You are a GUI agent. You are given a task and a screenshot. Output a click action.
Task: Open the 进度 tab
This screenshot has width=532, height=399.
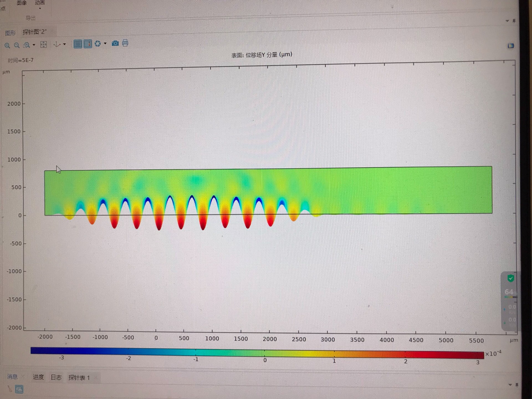(x=38, y=377)
